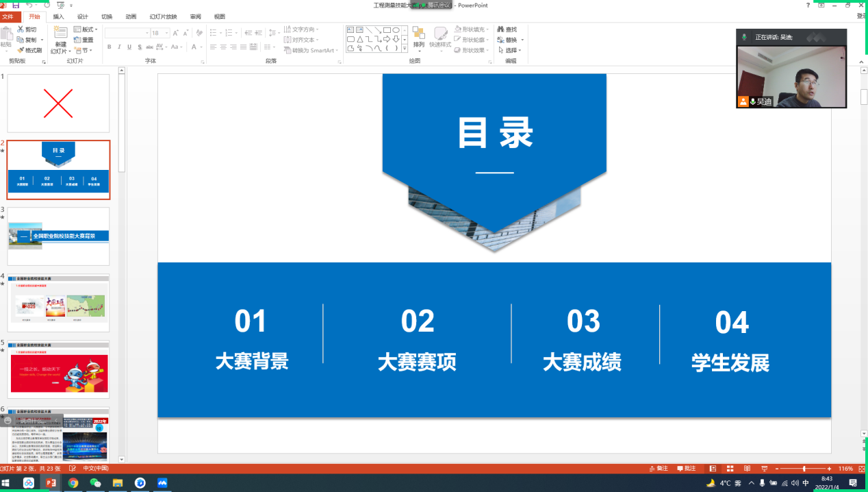Open the font size dropdown showing 18
Screen dimensions: 868x492
point(166,33)
